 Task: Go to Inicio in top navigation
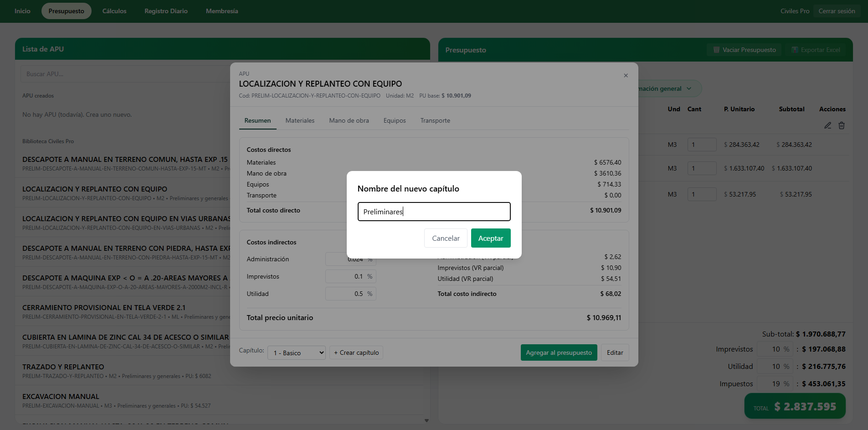point(22,11)
